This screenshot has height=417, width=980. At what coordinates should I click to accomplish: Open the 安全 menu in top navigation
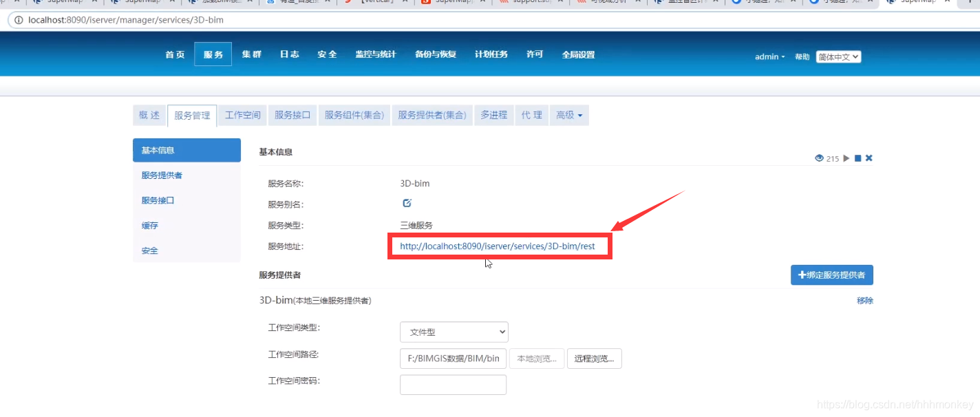(327, 54)
